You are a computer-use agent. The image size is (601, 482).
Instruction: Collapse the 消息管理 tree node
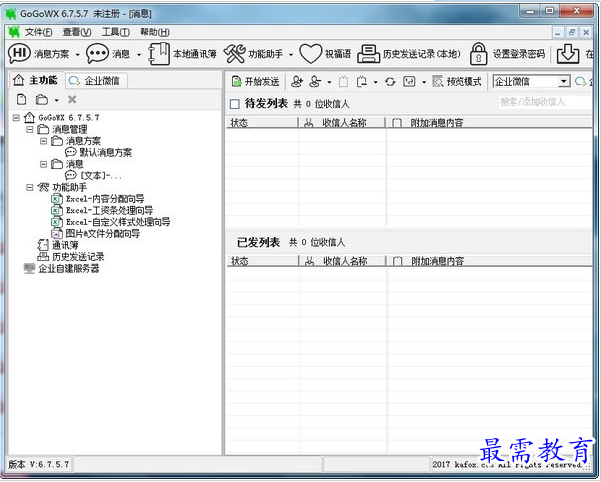click(30, 130)
